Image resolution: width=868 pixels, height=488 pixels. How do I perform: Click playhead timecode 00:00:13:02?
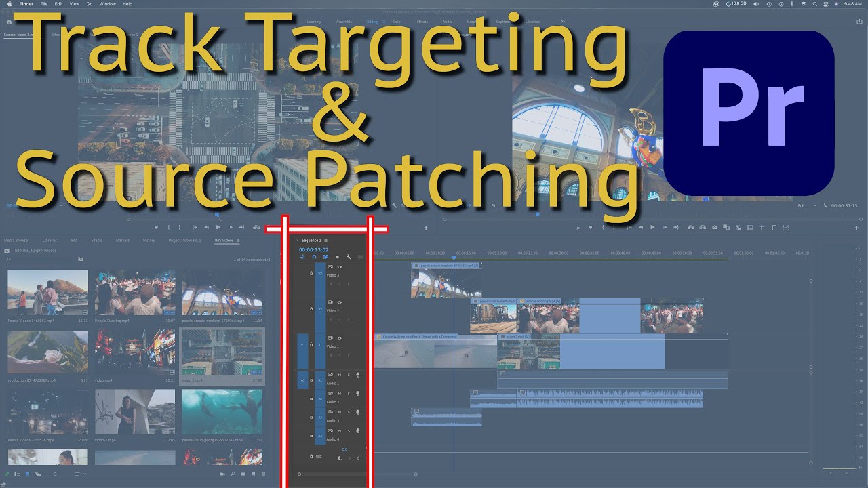coord(313,249)
